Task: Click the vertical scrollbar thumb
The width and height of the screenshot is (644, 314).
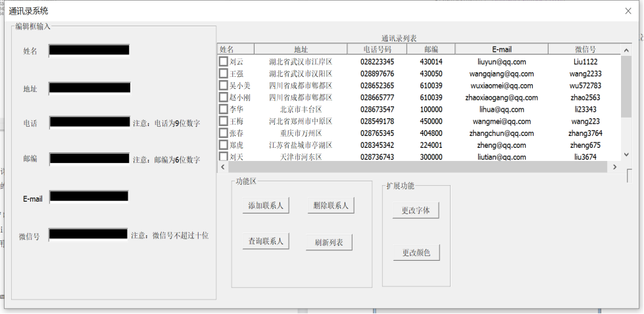Action: [626, 87]
